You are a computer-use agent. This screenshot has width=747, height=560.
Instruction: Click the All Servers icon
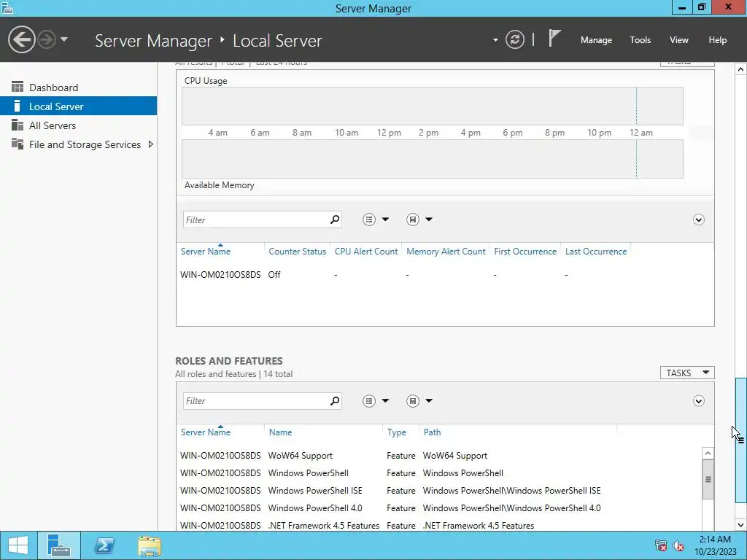tap(18, 125)
